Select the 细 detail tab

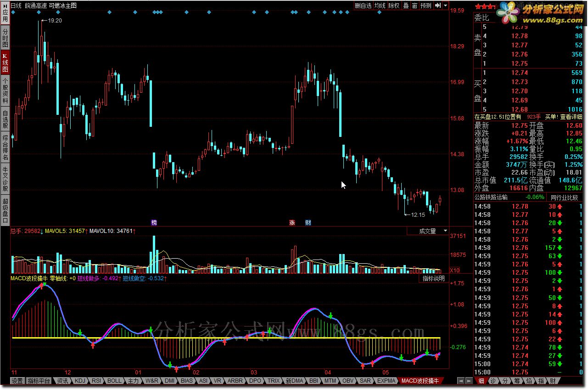tap(482, 381)
